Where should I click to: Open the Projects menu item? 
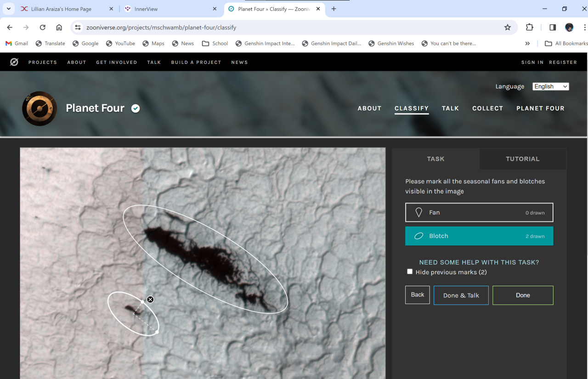[43, 62]
